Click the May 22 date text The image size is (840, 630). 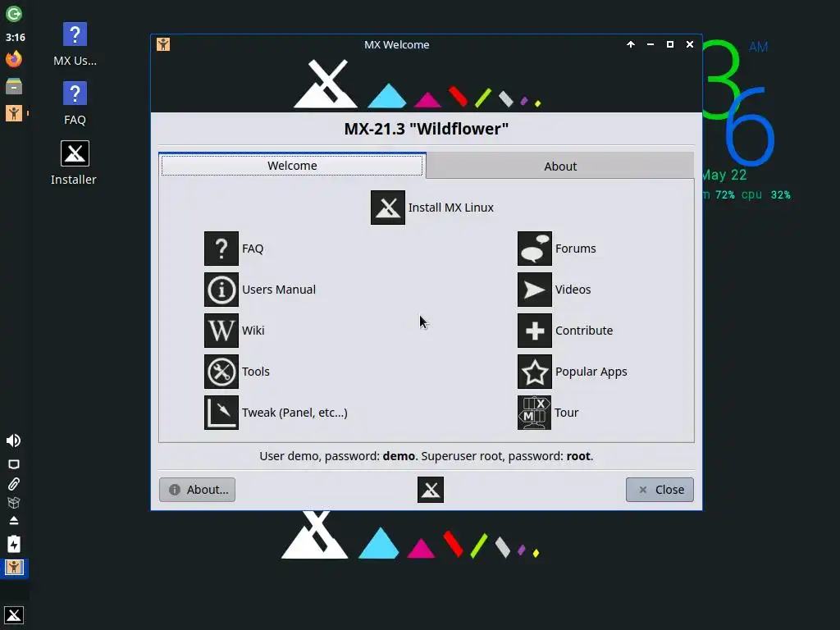724,176
